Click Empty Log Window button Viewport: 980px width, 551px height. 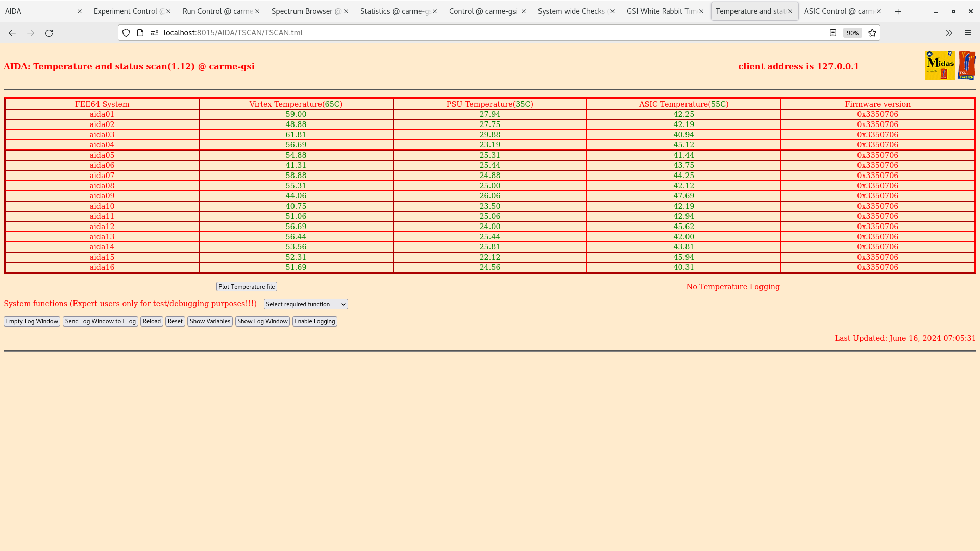[32, 321]
